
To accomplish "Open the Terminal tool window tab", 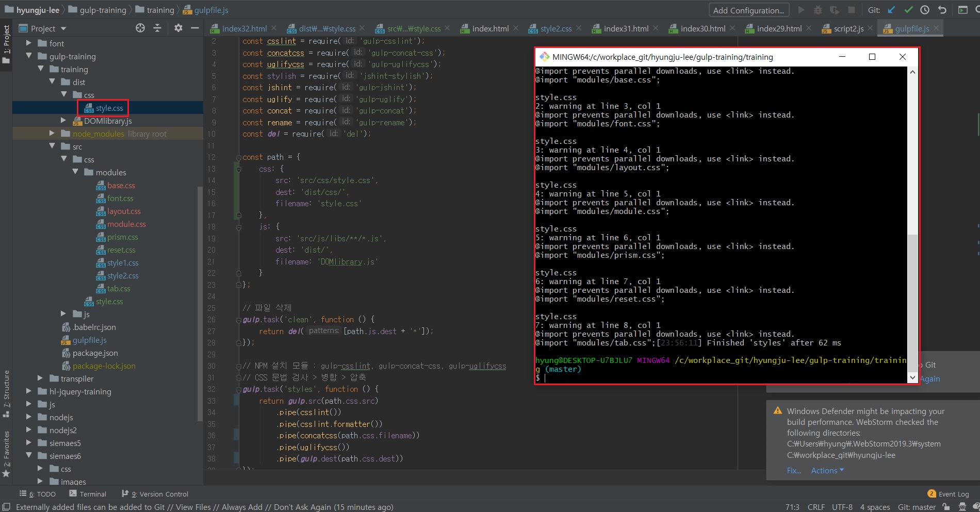I will (88, 494).
